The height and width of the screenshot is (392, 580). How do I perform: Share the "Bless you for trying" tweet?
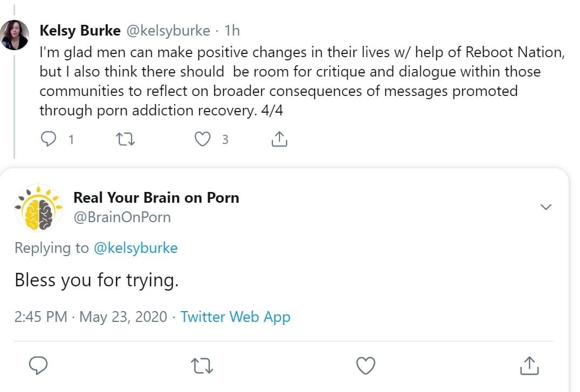pyautogui.click(x=529, y=366)
